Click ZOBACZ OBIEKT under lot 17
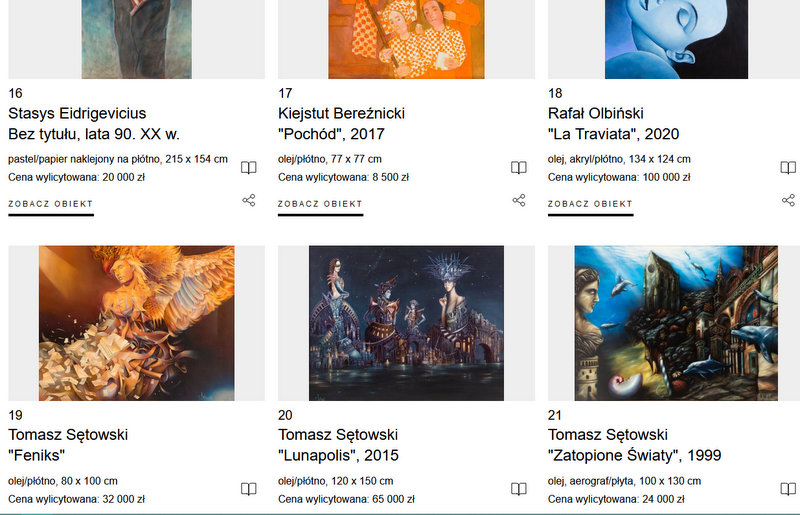 (320, 204)
